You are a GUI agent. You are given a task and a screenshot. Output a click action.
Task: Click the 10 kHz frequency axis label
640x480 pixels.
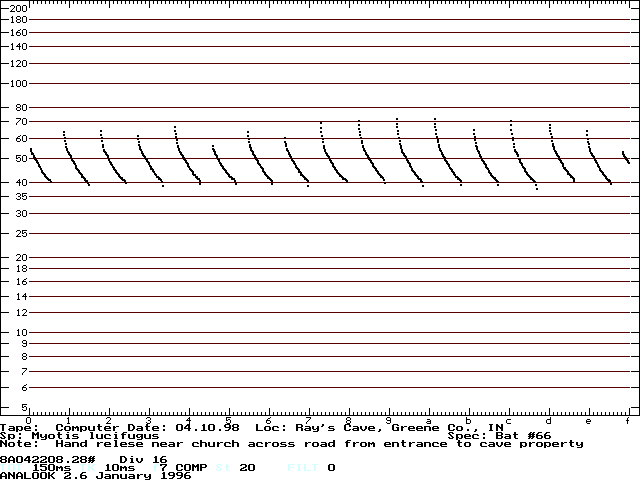pyautogui.click(x=20, y=332)
